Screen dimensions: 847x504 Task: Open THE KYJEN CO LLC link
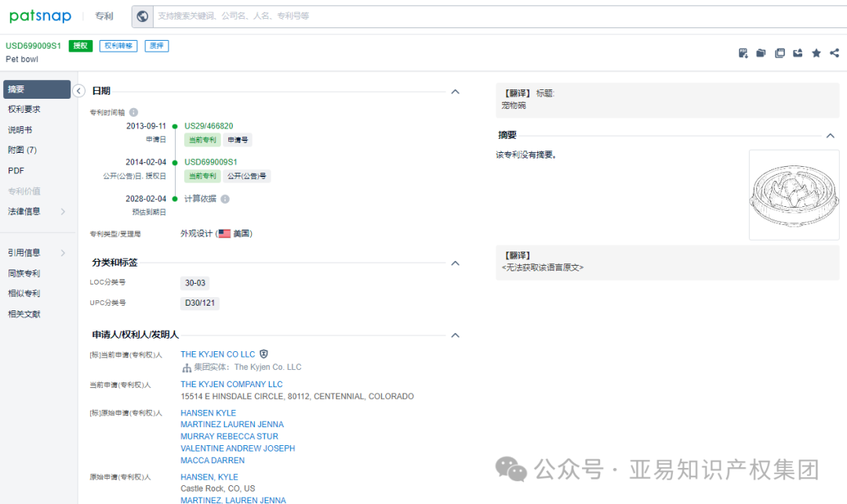(218, 354)
